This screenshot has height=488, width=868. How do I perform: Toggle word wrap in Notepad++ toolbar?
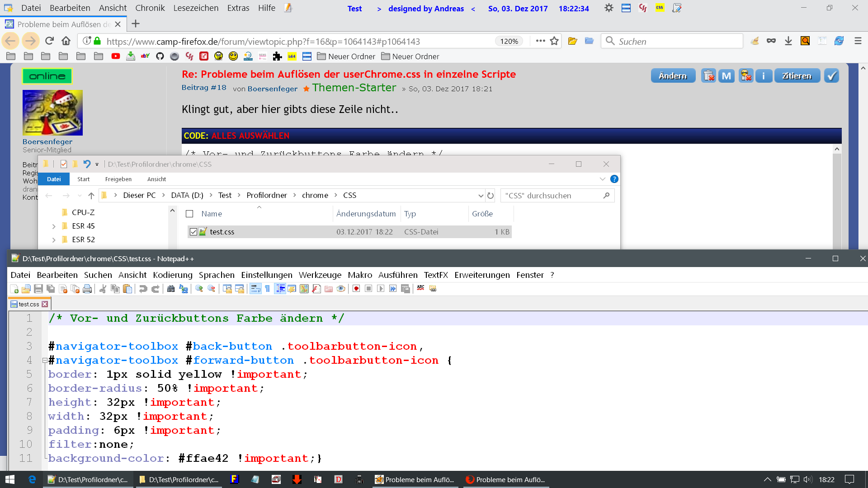tap(255, 289)
